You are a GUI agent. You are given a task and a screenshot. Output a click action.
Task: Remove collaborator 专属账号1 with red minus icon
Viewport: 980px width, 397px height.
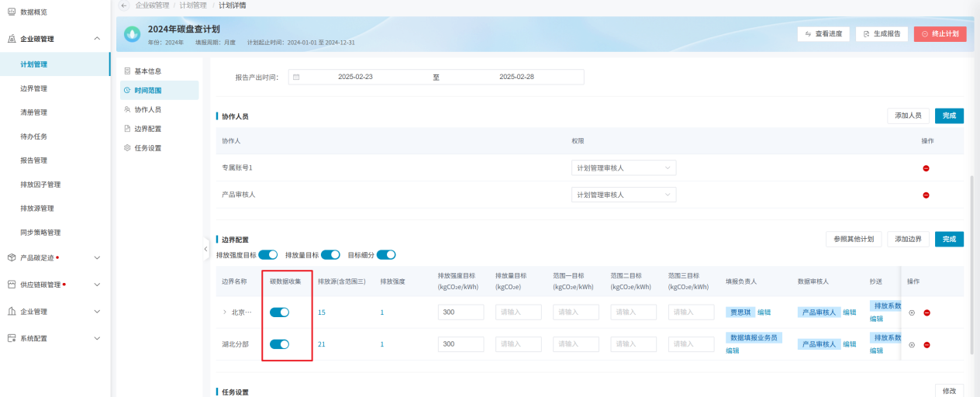pyautogui.click(x=926, y=168)
